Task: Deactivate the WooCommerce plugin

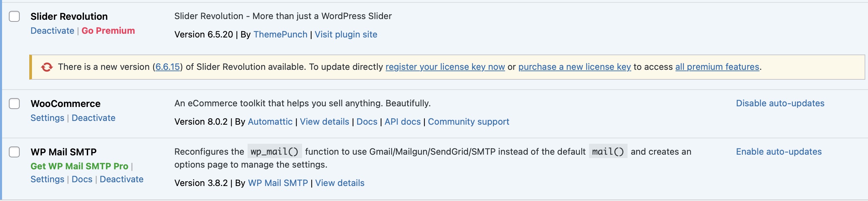Action: click(x=94, y=118)
